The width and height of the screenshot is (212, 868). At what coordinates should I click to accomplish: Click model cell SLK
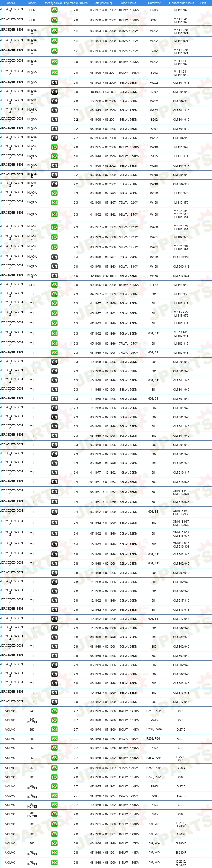(32, 285)
